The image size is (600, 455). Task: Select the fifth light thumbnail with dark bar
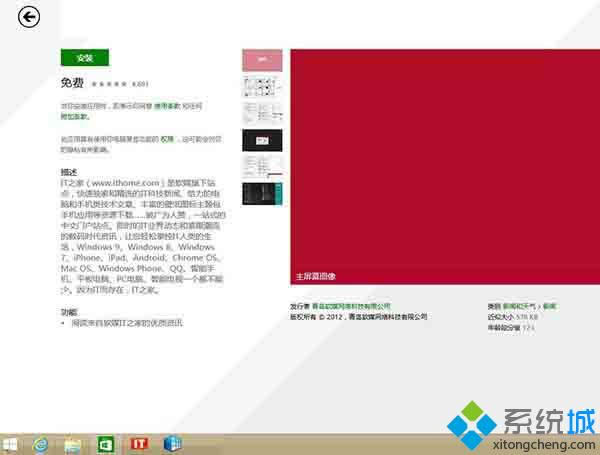click(262, 167)
